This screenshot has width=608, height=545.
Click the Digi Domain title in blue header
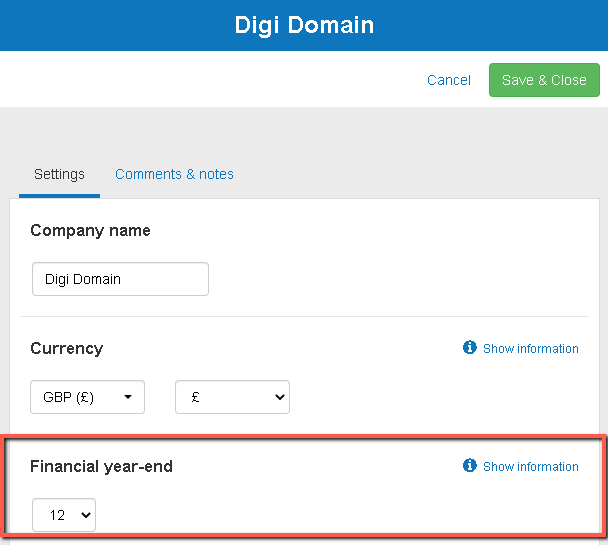pyautogui.click(x=304, y=25)
